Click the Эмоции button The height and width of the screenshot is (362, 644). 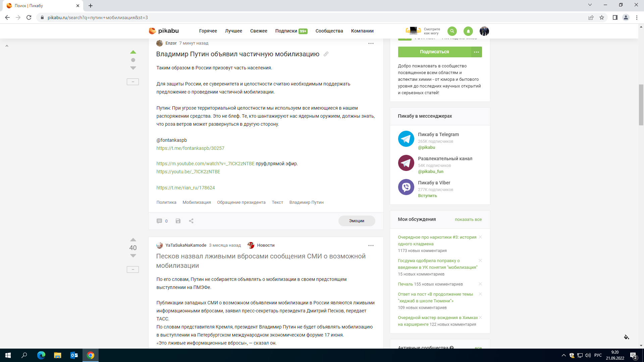point(357,221)
